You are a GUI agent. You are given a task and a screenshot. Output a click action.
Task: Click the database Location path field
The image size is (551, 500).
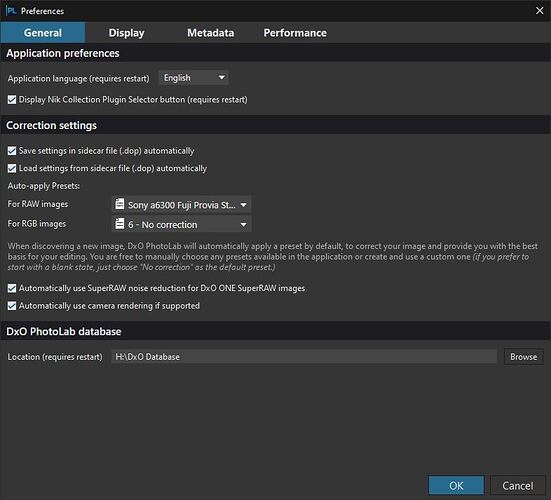(x=304, y=357)
